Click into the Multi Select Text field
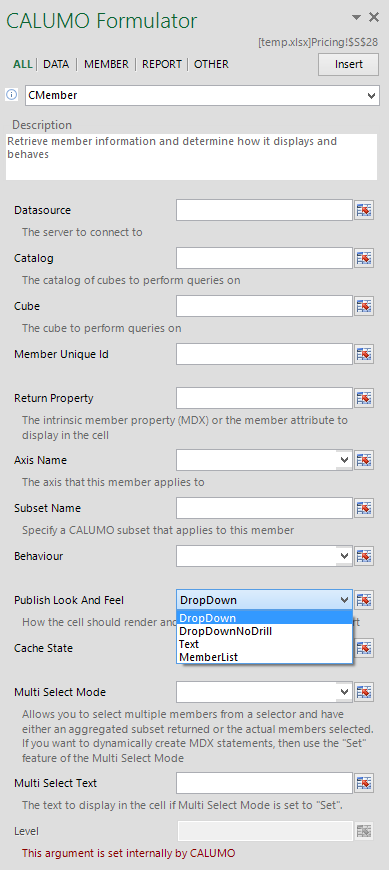 264,783
